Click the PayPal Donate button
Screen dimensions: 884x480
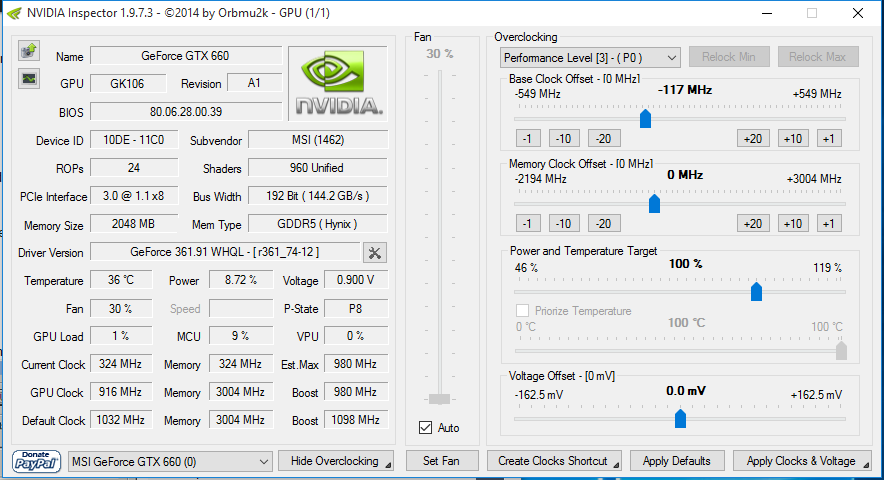37,461
